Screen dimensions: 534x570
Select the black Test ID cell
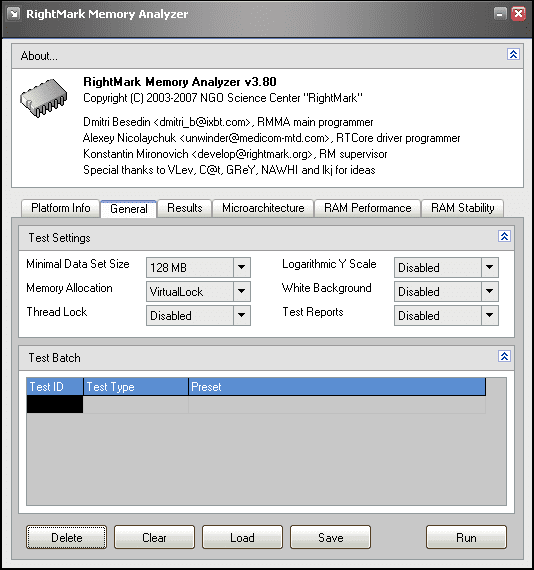(55, 404)
